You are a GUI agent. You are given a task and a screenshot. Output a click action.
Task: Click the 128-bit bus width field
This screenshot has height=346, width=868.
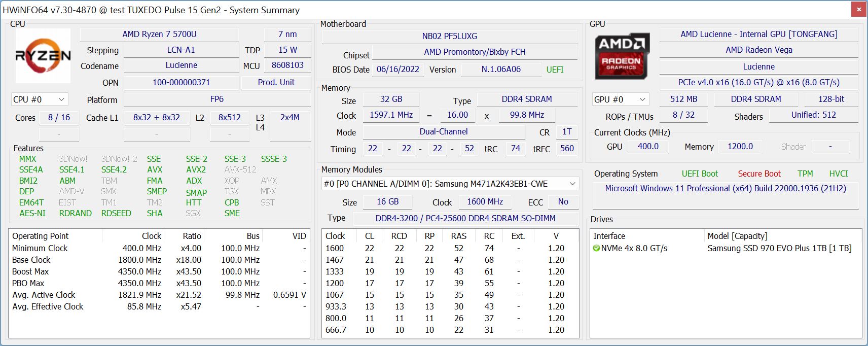(831, 99)
